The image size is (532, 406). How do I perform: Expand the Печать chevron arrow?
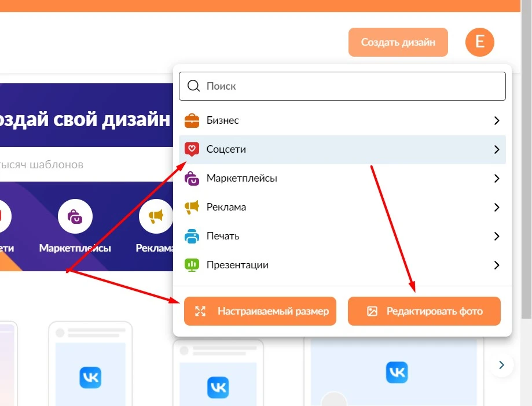(x=497, y=236)
